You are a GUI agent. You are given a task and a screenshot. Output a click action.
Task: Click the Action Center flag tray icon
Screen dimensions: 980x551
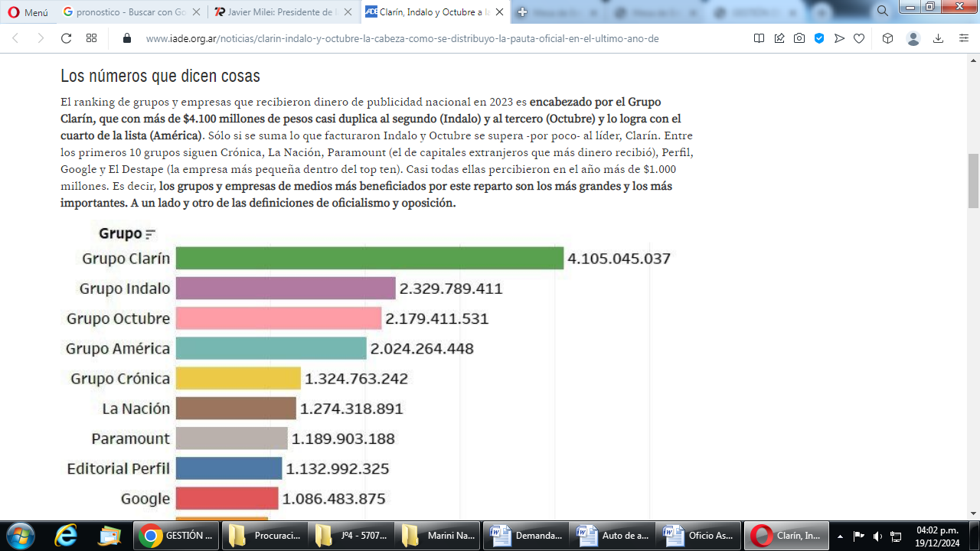click(x=859, y=536)
